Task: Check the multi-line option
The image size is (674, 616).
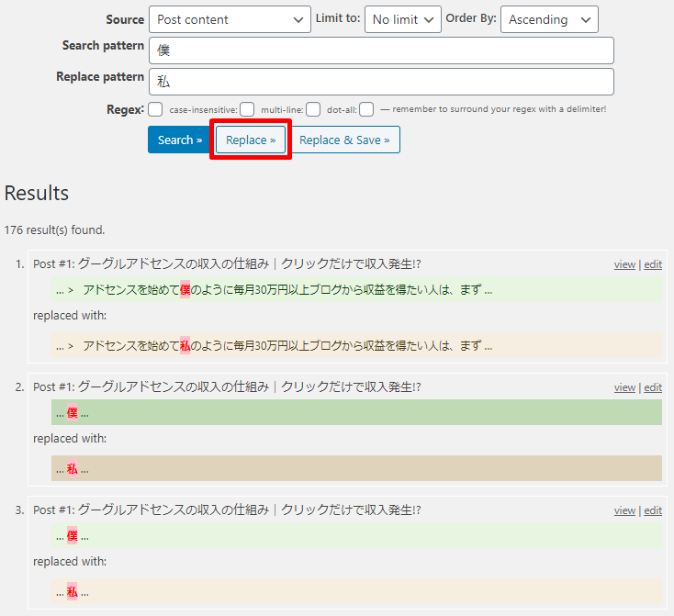Action: point(313,109)
